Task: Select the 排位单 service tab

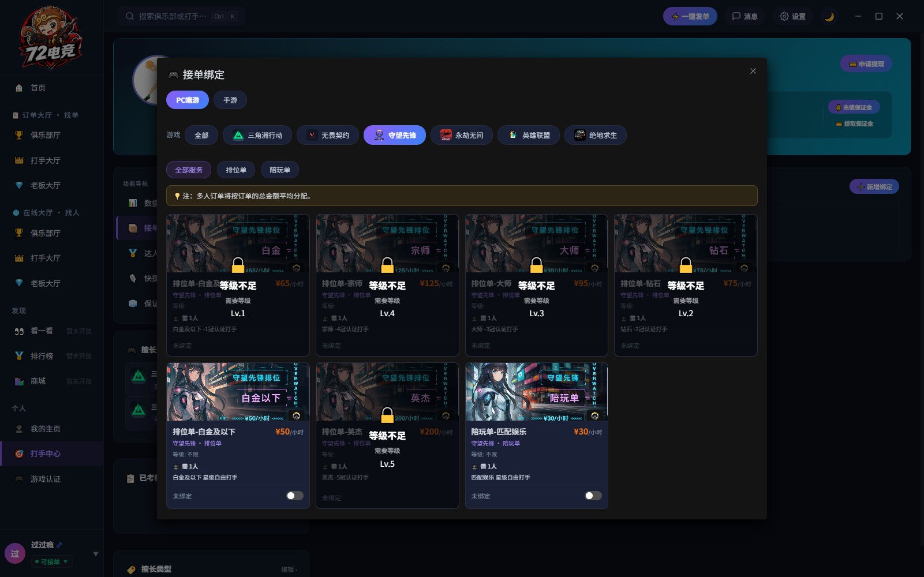Action: pyautogui.click(x=236, y=170)
